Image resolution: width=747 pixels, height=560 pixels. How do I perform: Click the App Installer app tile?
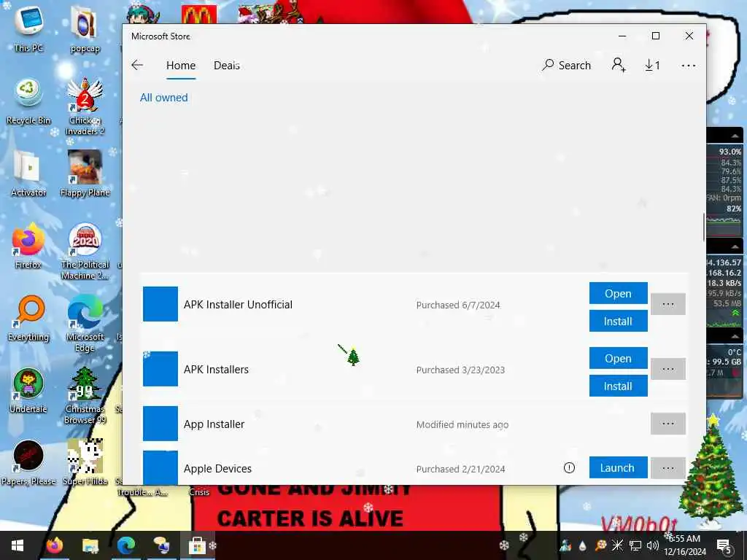(x=160, y=424)
